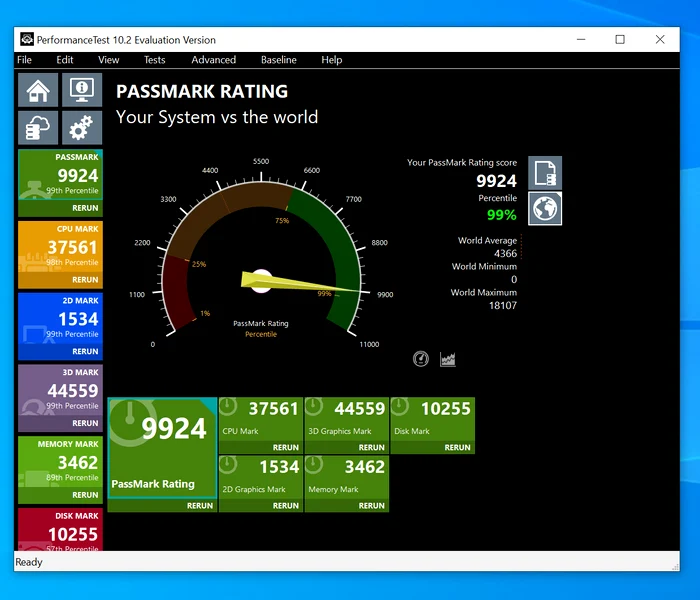Open the Advanced menu
Screen dimensions: 700x600
[x=214, y=60]
